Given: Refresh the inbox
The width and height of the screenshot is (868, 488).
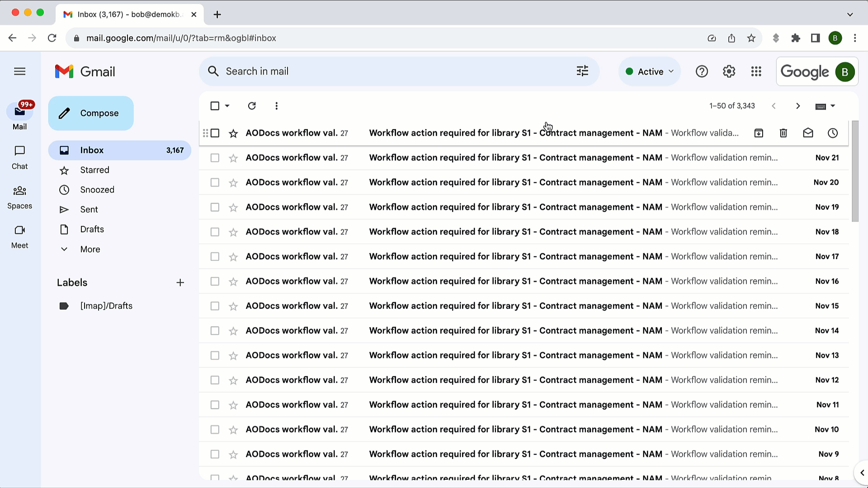Looking at the screenshot, I should (x=252, y=106).
